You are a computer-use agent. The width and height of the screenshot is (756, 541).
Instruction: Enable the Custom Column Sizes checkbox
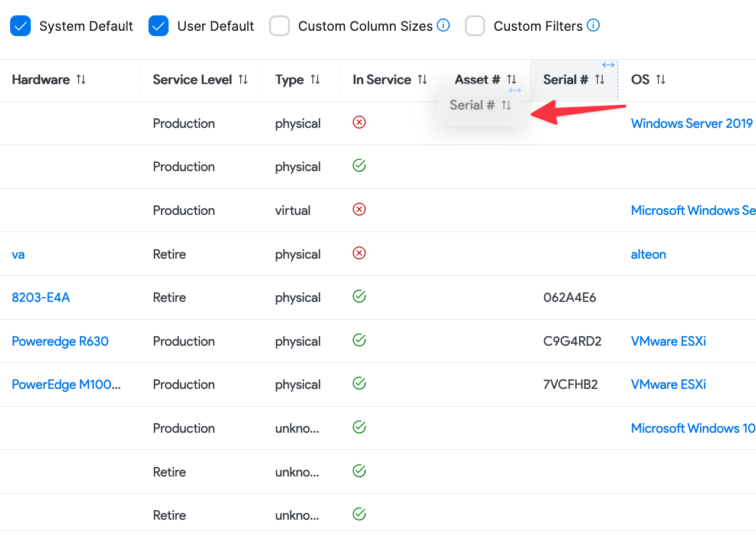tap(279, 26)
